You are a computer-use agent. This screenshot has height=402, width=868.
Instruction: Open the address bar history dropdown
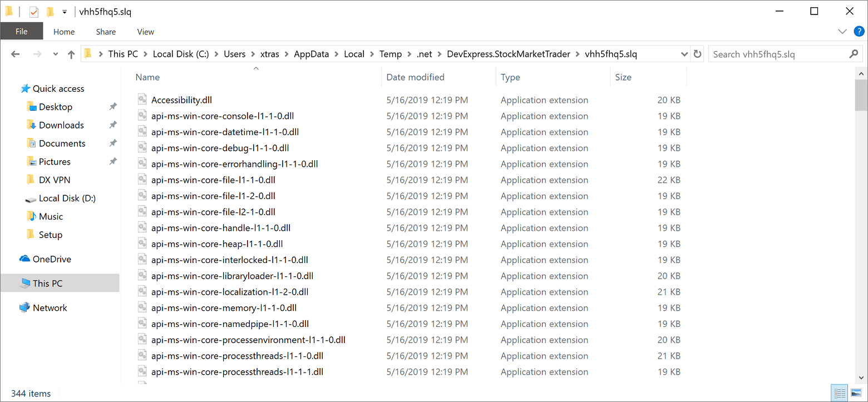tap(684, 53)
